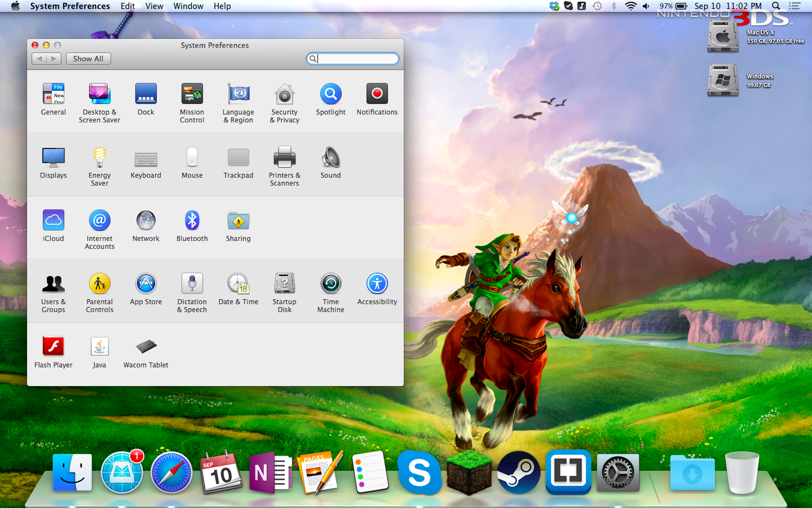Open the Apple menu
This screenshot has width=812, height=508.
(x=15, y=6)
